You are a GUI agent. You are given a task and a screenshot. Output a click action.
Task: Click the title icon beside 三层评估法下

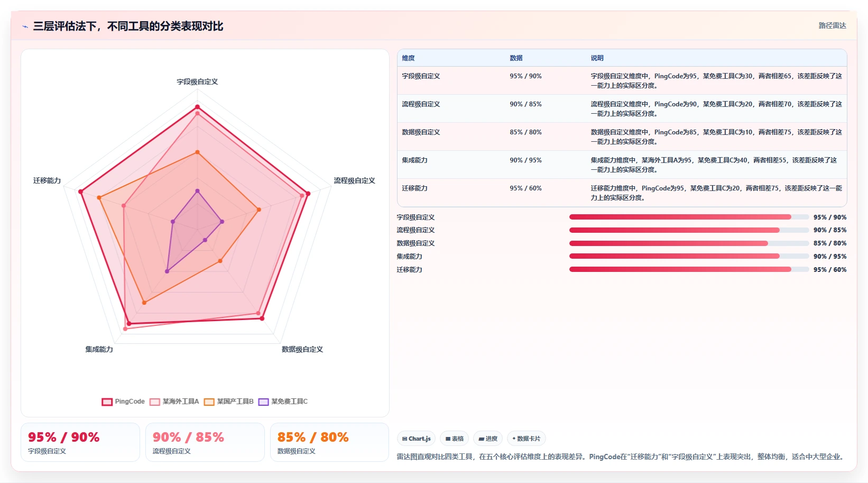pyautogui.click(x=25, y=26)
